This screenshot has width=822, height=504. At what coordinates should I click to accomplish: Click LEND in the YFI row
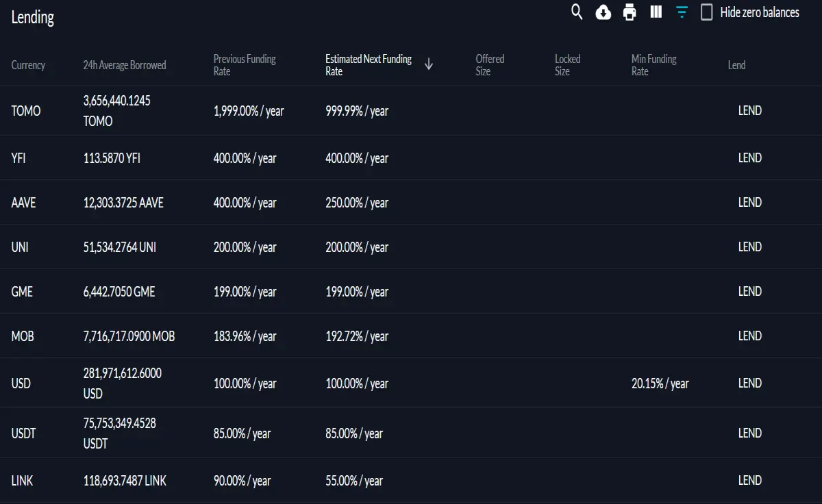pos(749,157)
